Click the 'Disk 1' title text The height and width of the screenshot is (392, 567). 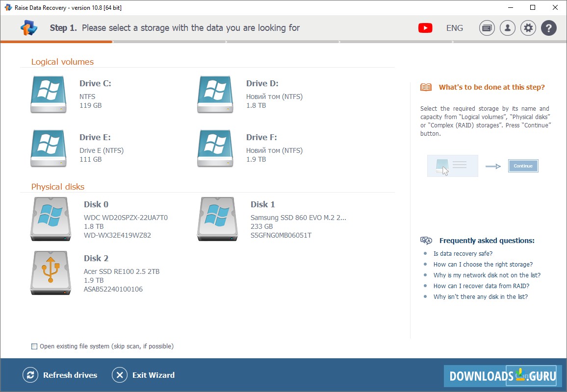pyautogui.click(x=263, y=204)
